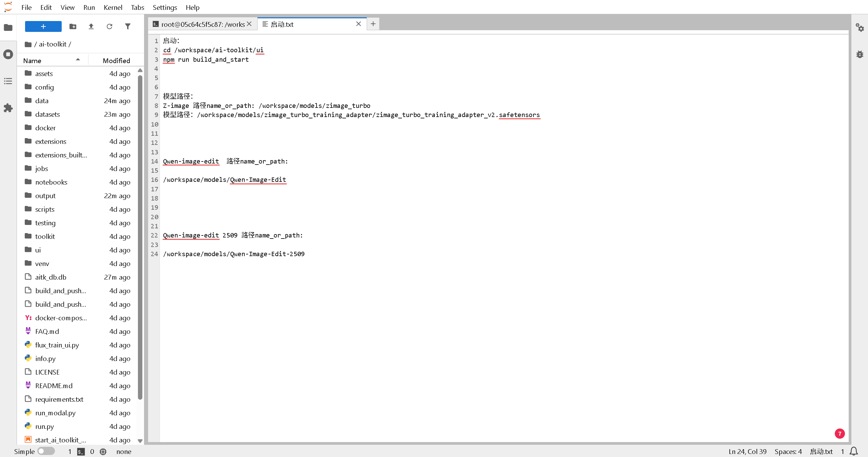Upload files into the ai-toolkit folder
Viewport: 868px width, 457px height.
click(x=91, y=26)
